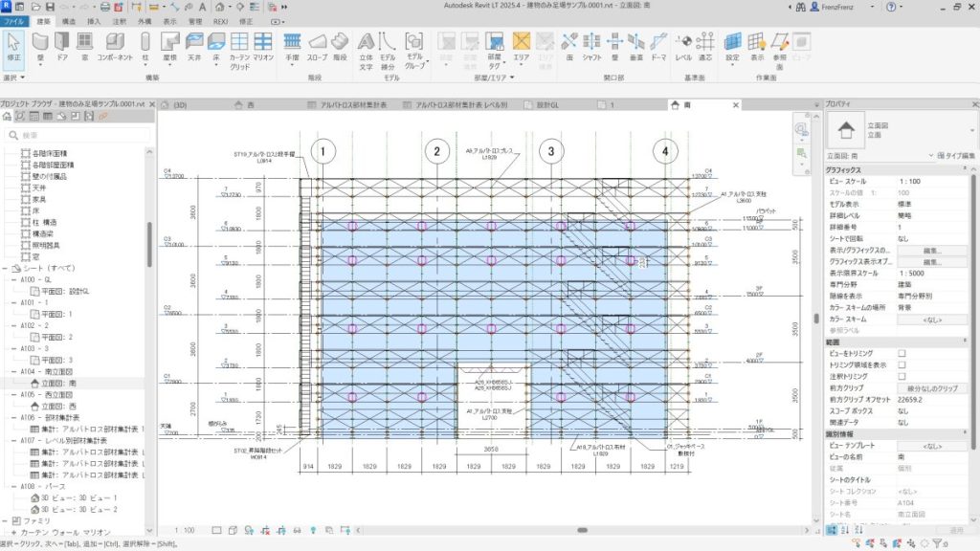Select the カーテングリッド tool icon

tap(239, 44)
